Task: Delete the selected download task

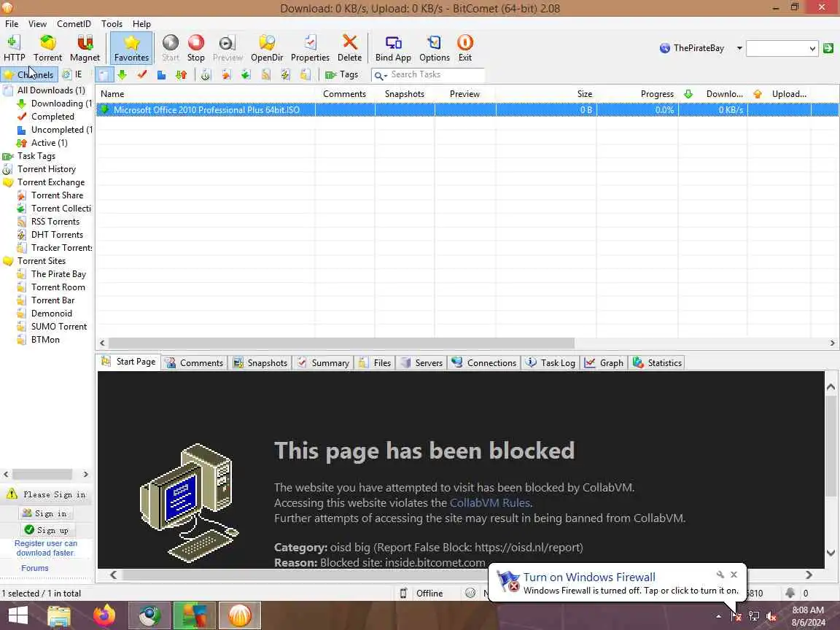Action: click(x=349, y=48)
